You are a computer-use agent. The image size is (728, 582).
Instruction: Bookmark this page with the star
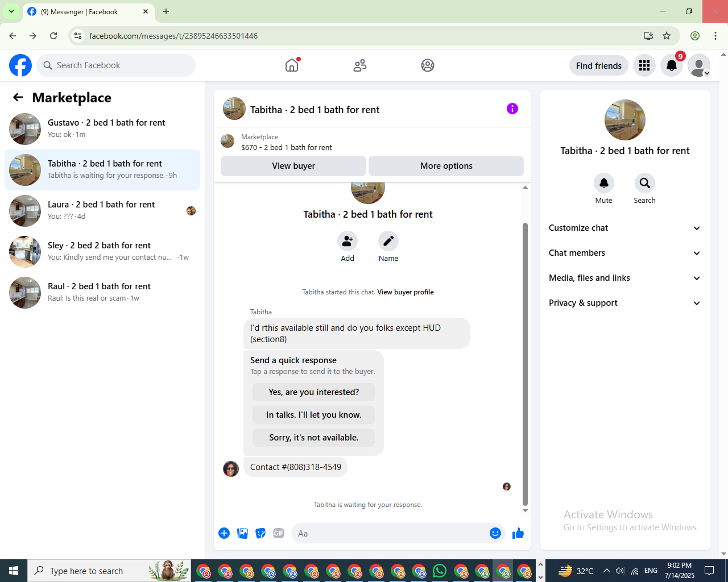point(667,36)
